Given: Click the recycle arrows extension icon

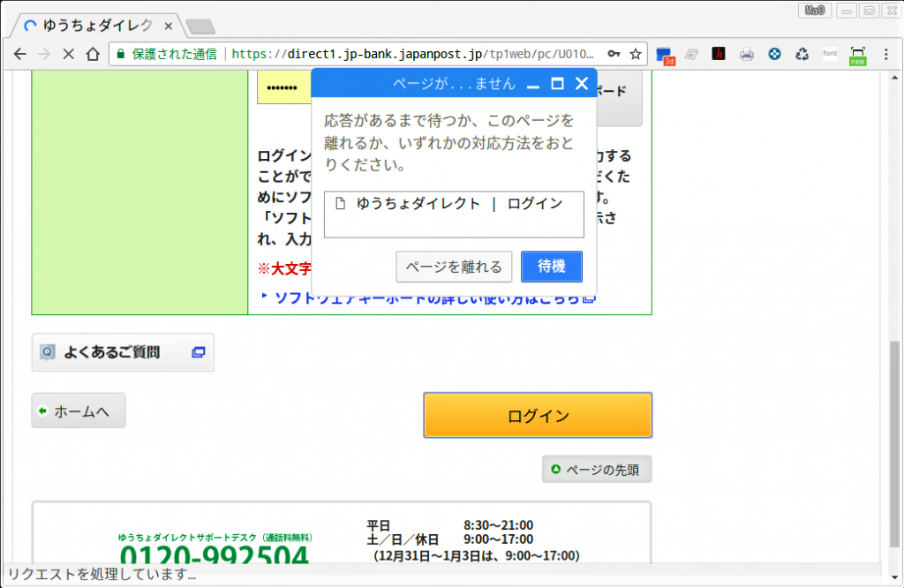Looking at the screenshot, I should pos(802,54).
